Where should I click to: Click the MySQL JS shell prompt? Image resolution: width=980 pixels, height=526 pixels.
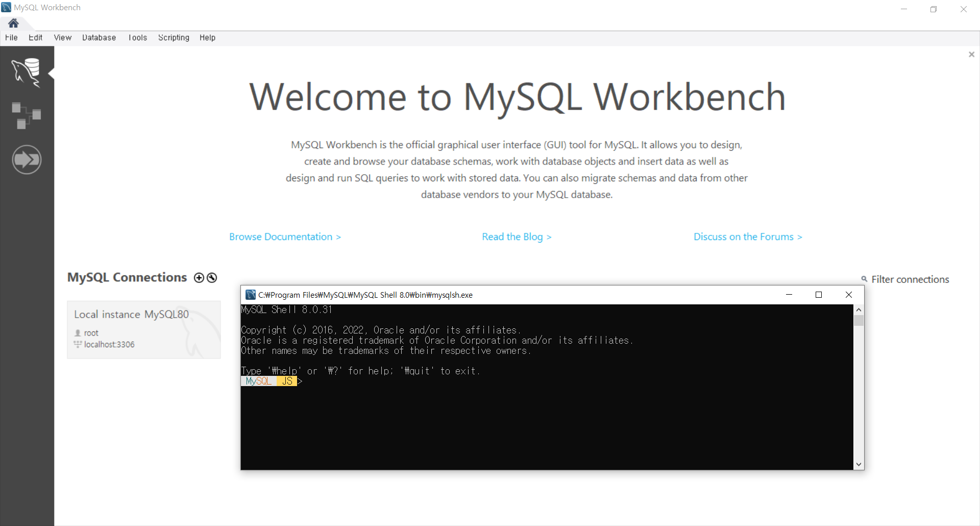[x=272, y=381]
